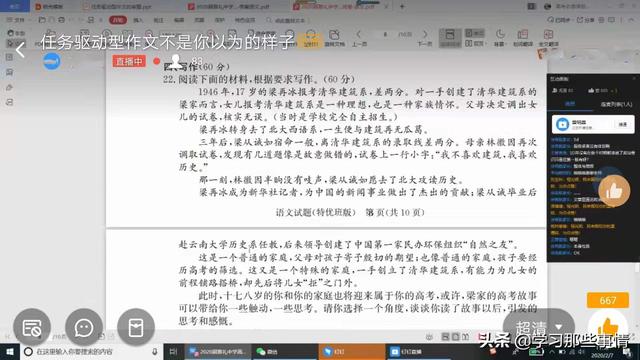
Task: Expand the 超清 video quality dropdown
Action: click(x=539, y=327)
